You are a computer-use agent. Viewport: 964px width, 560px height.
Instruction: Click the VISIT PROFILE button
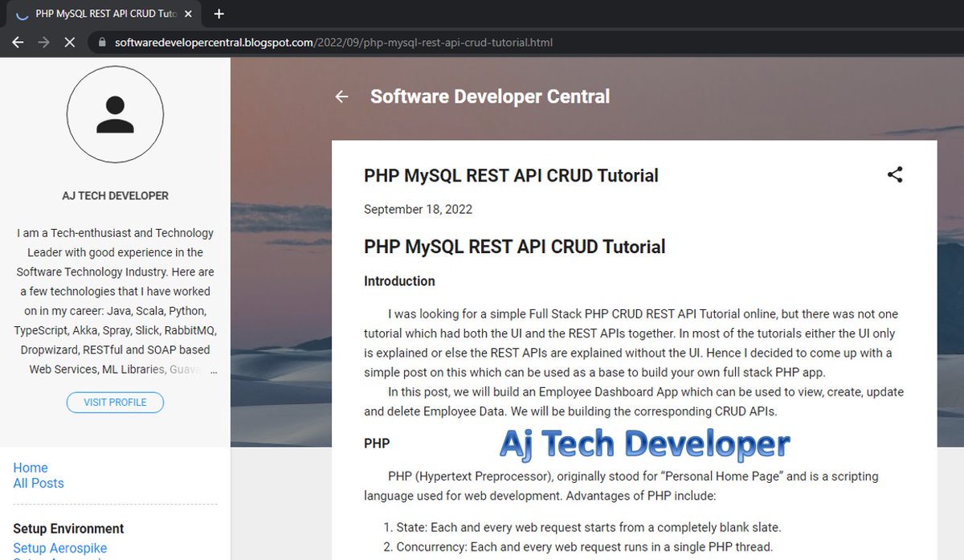click(115, 403)
